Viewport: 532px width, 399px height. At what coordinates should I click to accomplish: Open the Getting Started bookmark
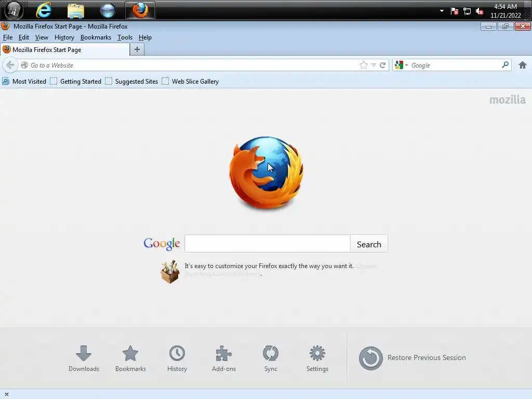click(76, 82)
